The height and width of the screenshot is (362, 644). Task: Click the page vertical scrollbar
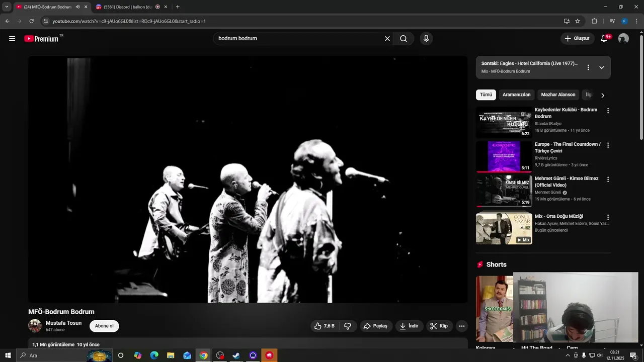(641, 88)
